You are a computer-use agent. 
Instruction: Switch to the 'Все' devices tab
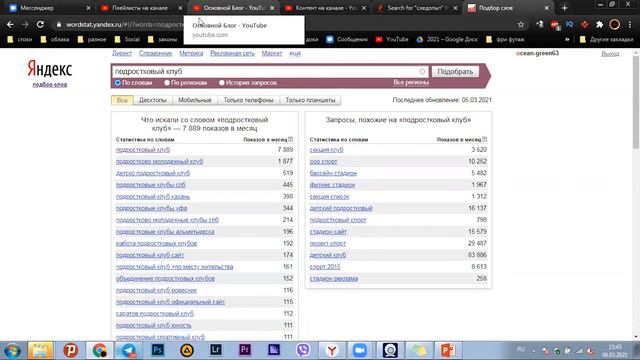coord(122,100)
